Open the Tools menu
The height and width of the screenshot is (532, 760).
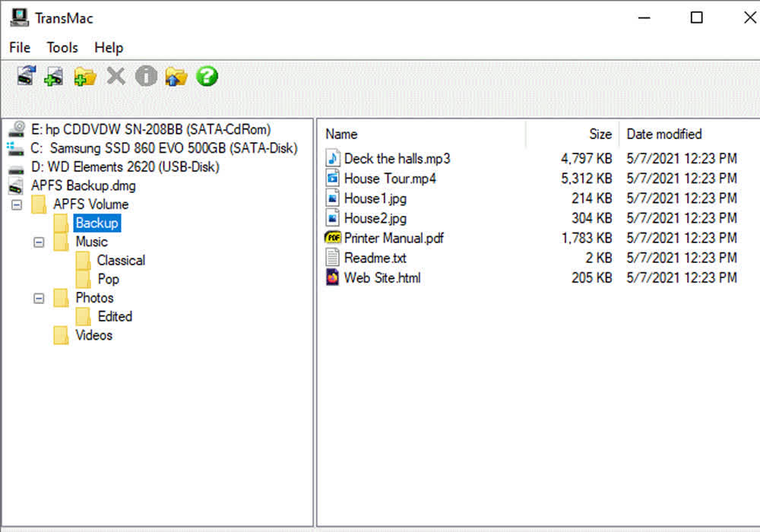click(62, 47)
